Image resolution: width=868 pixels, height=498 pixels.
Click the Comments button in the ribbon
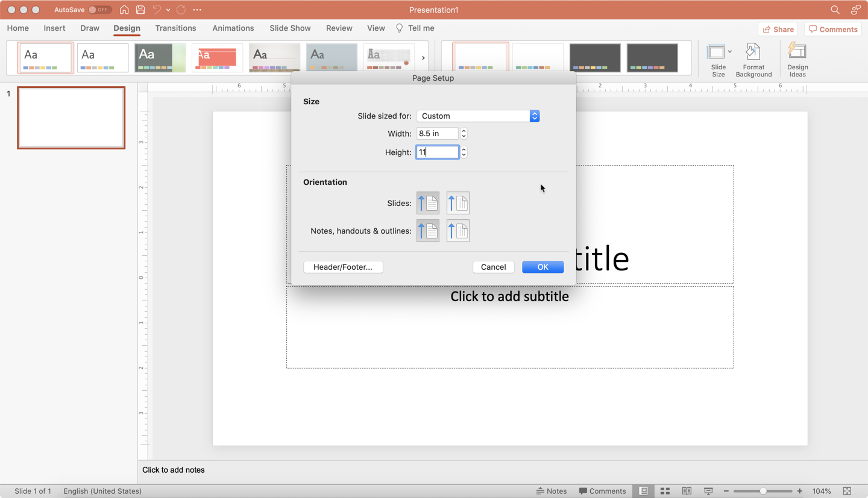[833, 29]
